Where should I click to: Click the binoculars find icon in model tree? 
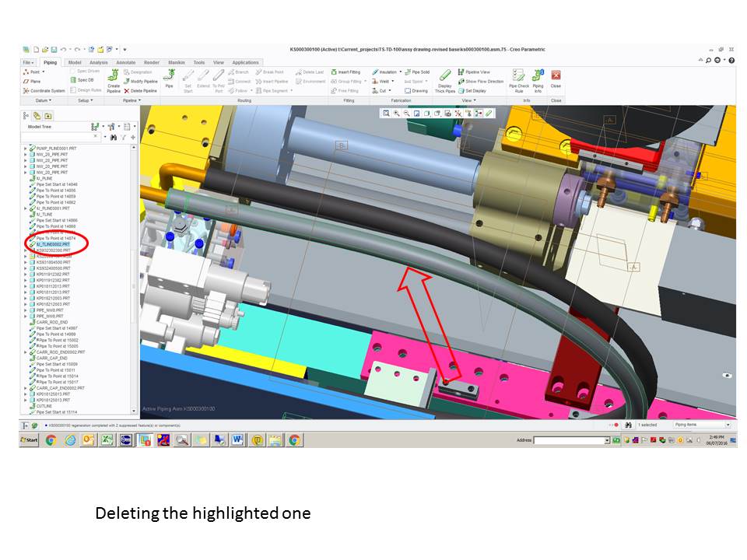click(x=114, y=137)
